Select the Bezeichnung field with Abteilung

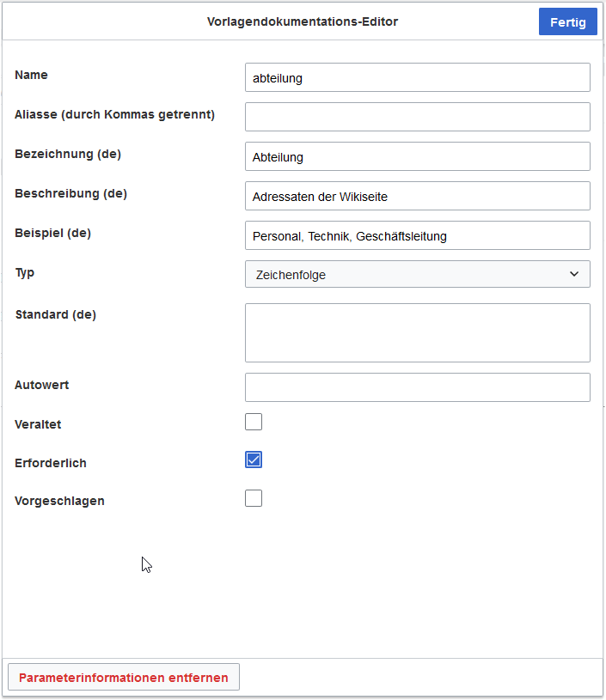pyautogui.click(x=417, y=156)
